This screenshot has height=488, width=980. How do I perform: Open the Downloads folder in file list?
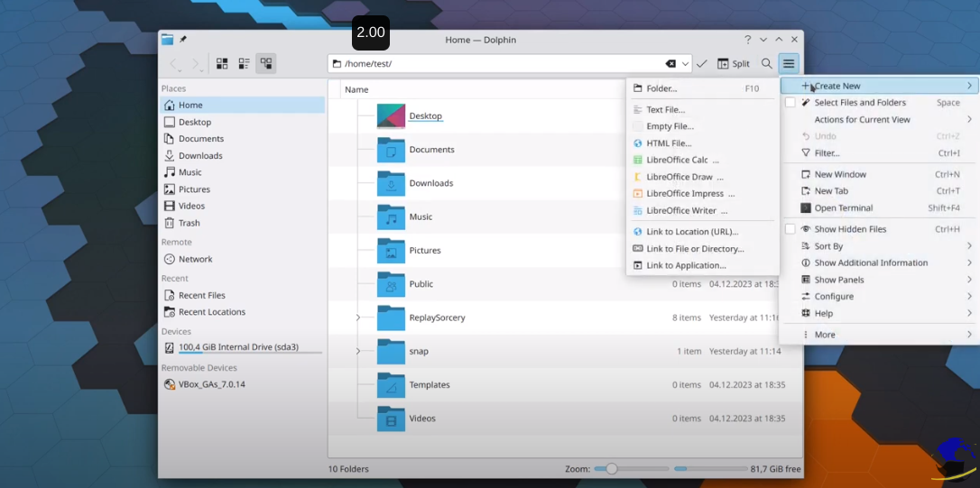431,183
